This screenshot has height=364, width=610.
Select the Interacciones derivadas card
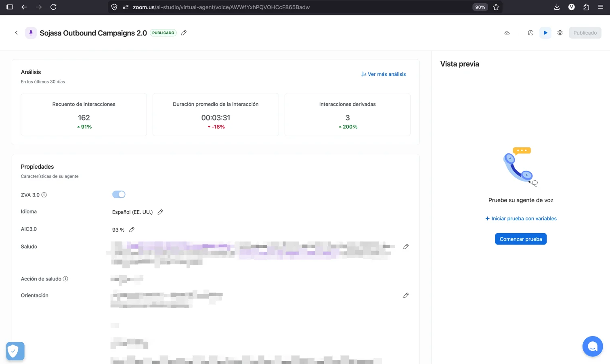(348, 115)
